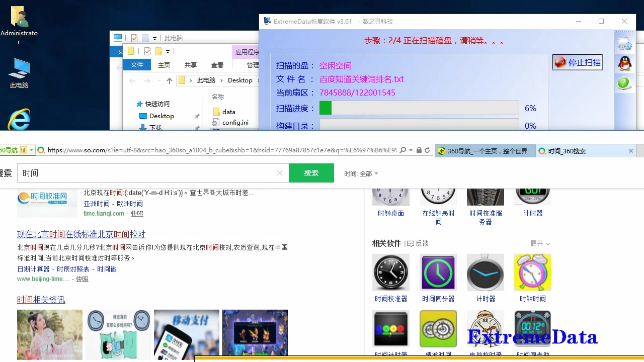Click file name 百度知道关键词排名.txt in ExtremeData
The width and height of the screenshot is (644, 362).
point(362,79)
